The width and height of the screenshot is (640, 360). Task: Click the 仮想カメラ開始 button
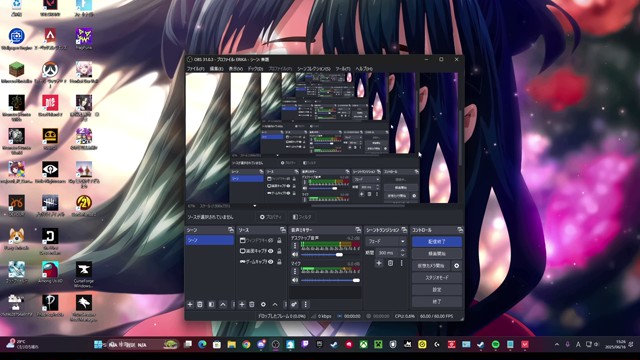click(431, 266)
